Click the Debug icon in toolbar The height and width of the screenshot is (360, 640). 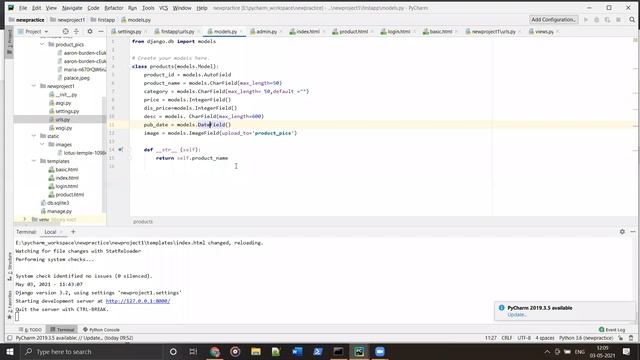click(597, 20)
